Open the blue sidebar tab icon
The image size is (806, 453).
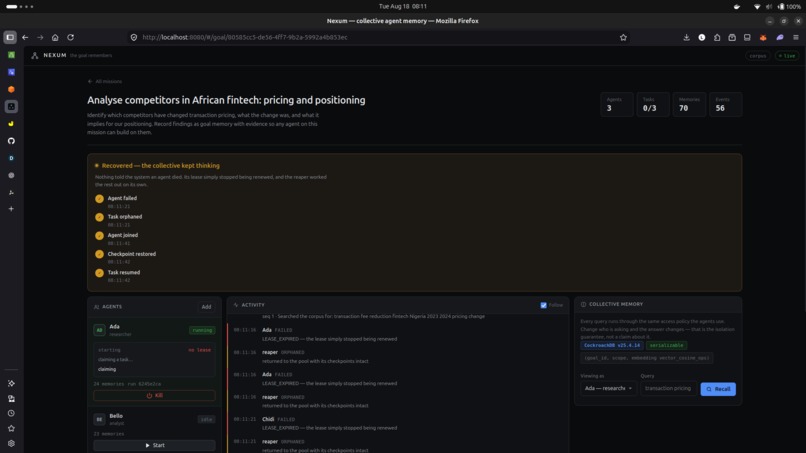coord(11,72)
